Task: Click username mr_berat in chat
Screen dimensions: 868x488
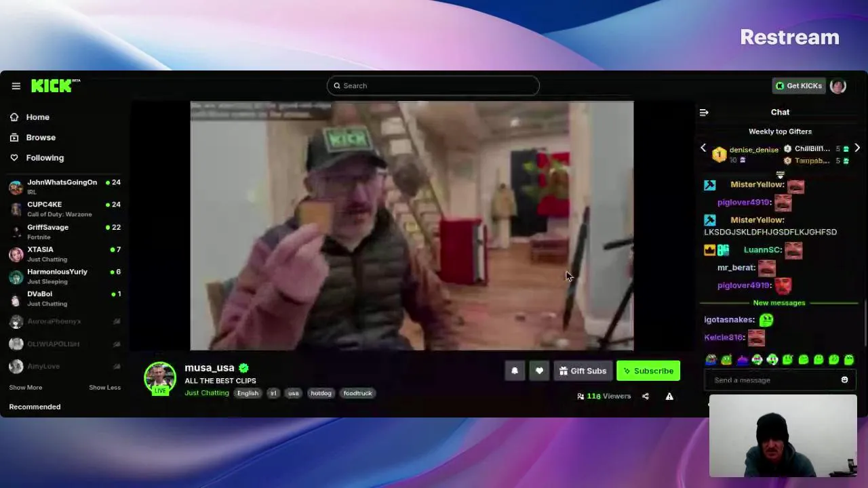Action: (x=736, y=268)
